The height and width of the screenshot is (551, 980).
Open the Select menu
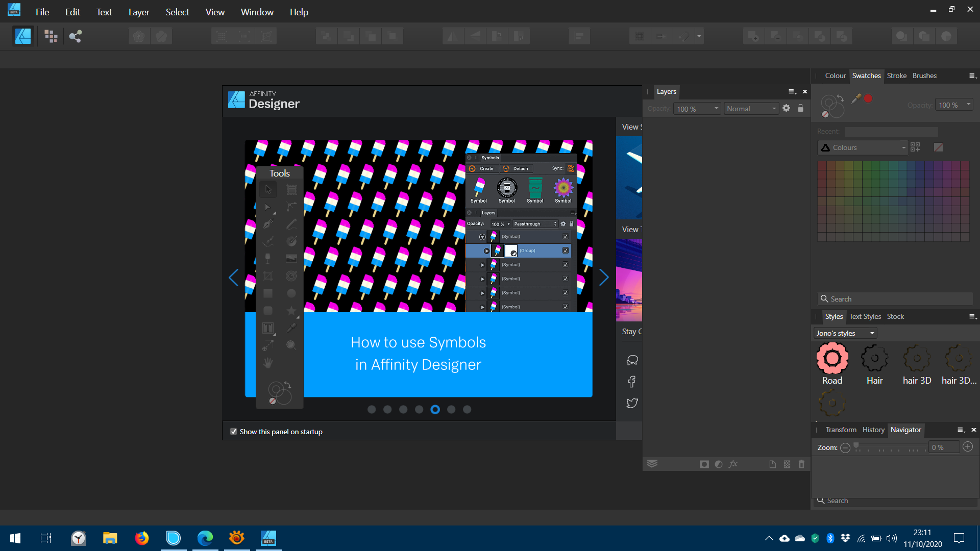[177, 12]
